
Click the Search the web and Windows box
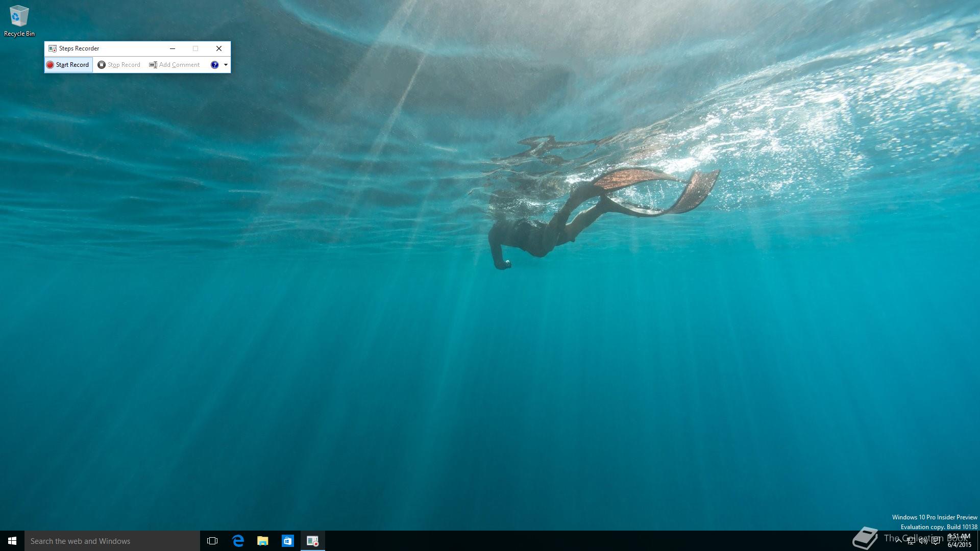[x=112, y=541]
